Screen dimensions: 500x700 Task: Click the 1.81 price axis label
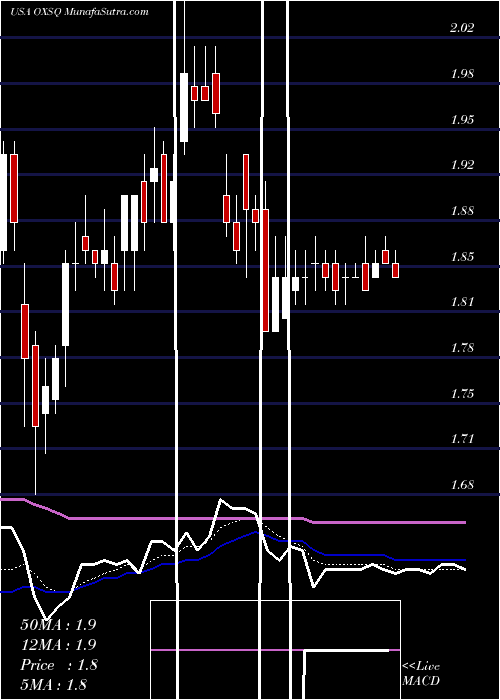coord(462,302)
